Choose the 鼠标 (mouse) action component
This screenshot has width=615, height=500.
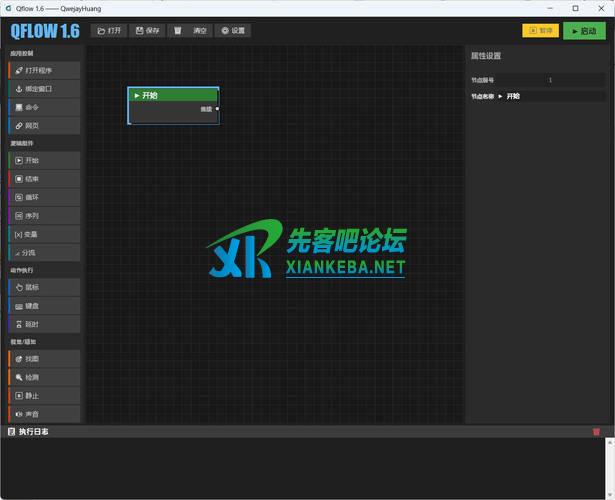coord(44,287)
